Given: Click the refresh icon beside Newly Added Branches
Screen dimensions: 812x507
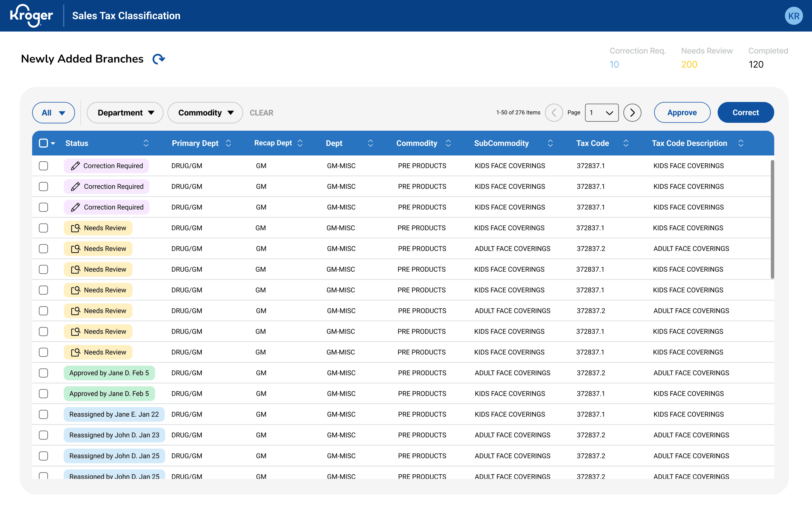Looking at the screenshot, I should click(x=158, y=59).
